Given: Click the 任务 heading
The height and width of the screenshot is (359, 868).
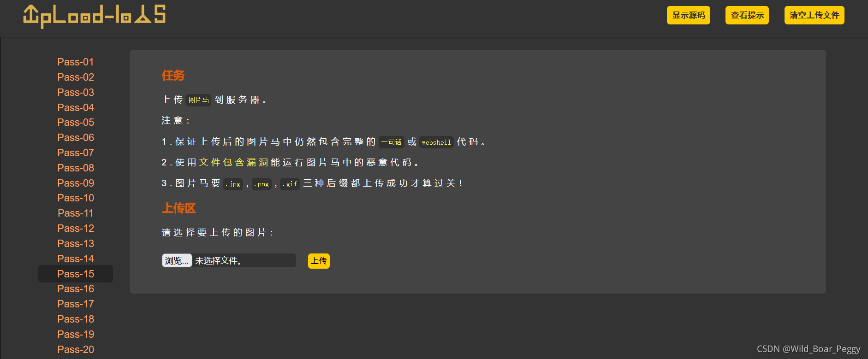Looking at the screenshot, I should tap(173, 76).
